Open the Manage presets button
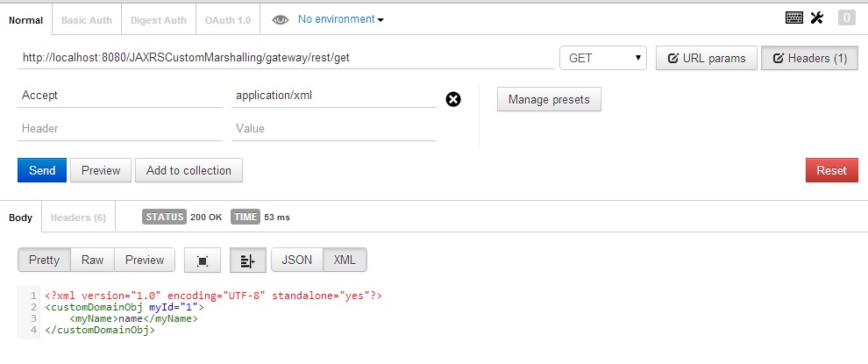The width and height of the screenshot is (868, 364). pyautogui.click(x=549, y=100)
